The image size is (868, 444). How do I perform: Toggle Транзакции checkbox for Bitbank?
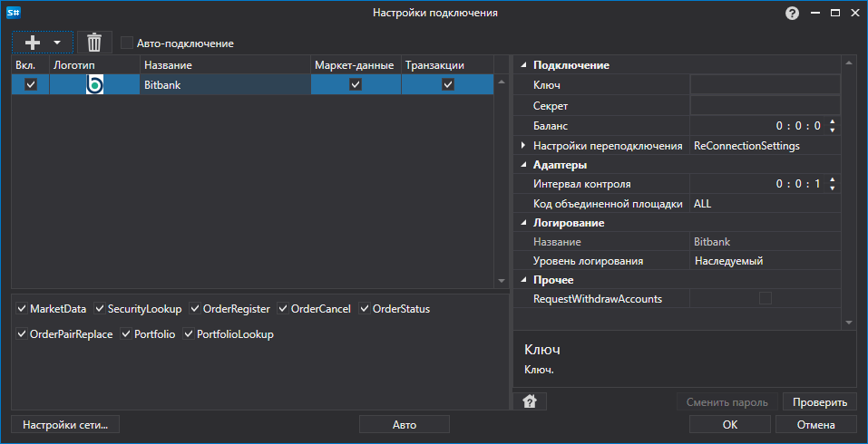coord(448,84)
